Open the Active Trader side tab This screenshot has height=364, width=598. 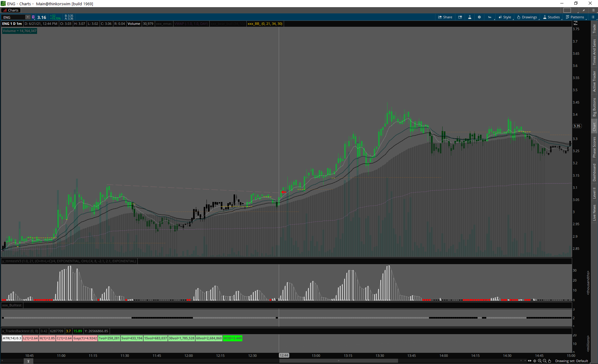[594, 81]
